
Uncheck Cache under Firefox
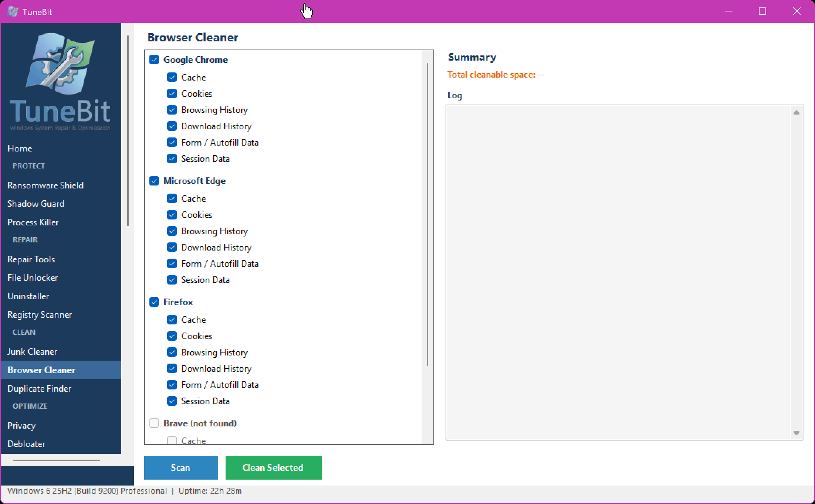(172, 320)
